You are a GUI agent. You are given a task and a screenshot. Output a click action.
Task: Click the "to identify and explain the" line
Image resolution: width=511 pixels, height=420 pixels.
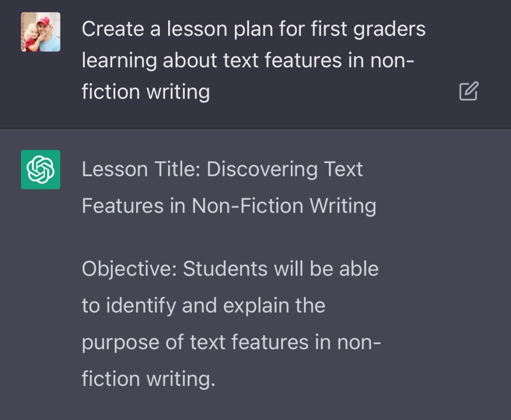click(203, 305)
